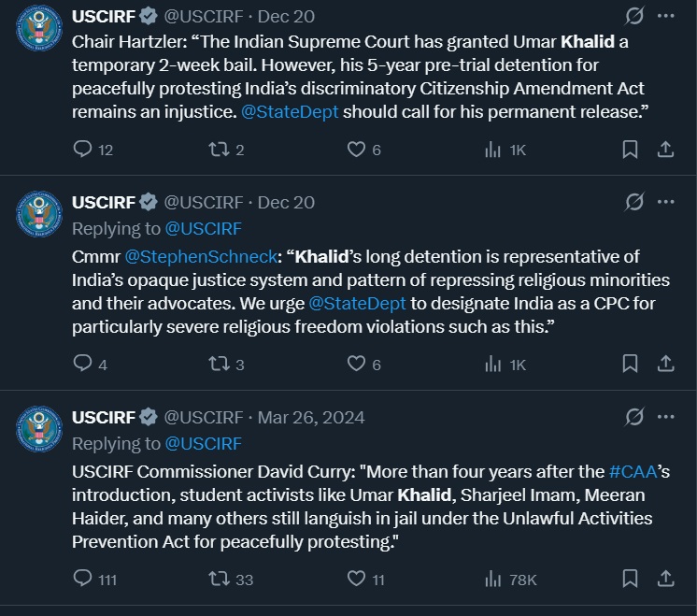The image size is (697, 616).
Task: Like the Stephen Schneck CPC tweet
Action: [356, 365]
